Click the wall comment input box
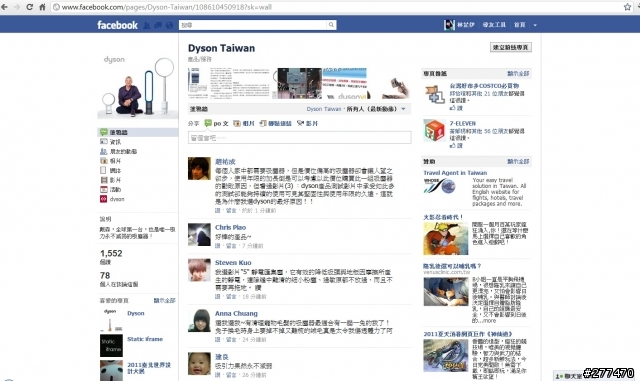Image resolution: width=640 pixels, height=381 pixels. tap(300, 138)
